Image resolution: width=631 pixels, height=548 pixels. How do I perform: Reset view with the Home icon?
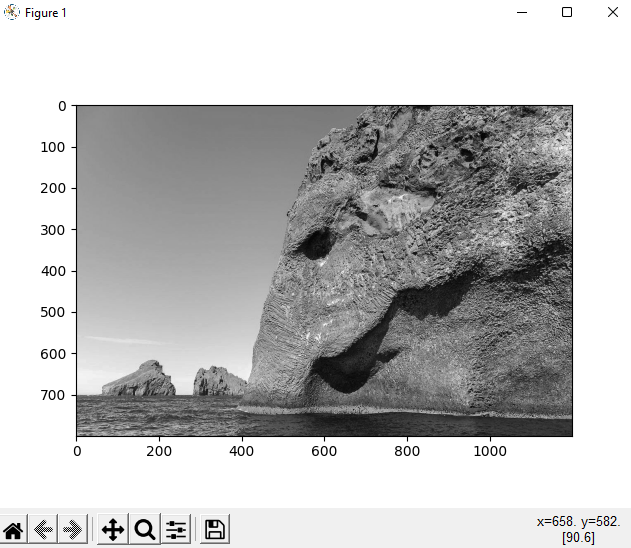click(x=14, y=529)
